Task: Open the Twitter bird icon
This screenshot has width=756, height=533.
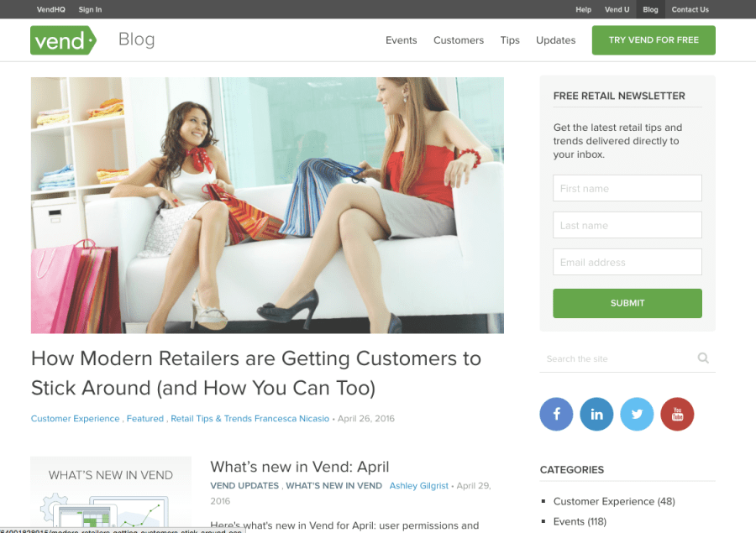Action: tap(637, 414)
